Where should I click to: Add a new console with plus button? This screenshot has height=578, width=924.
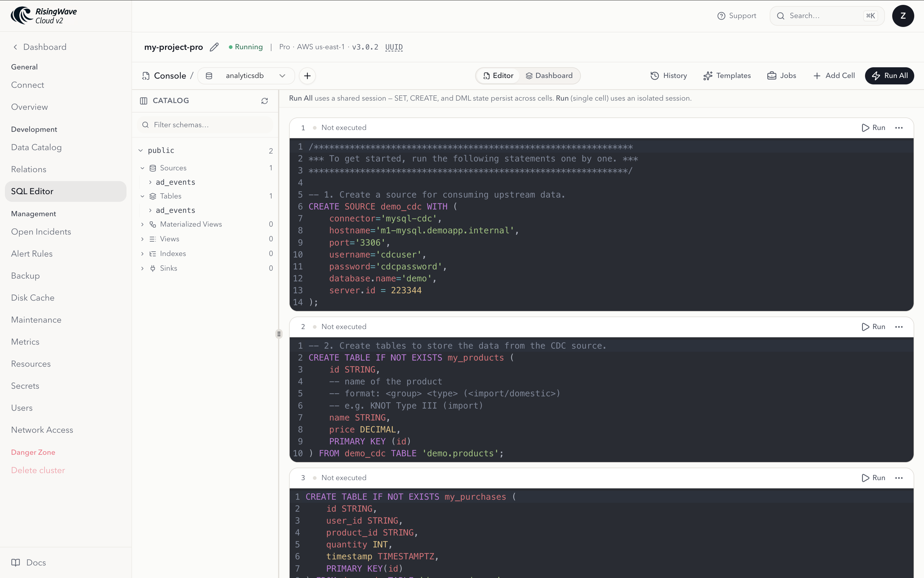[x=307, y=76]
